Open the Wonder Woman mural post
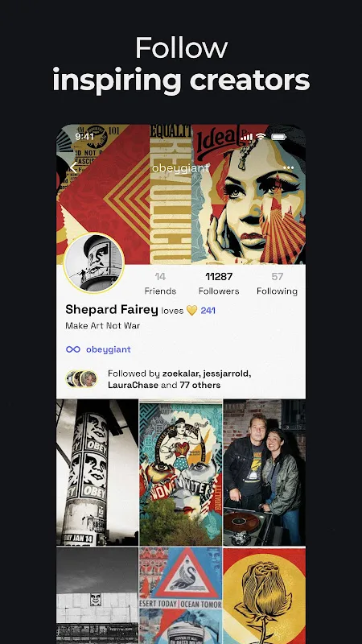The image size is (362, 644). 180,473
